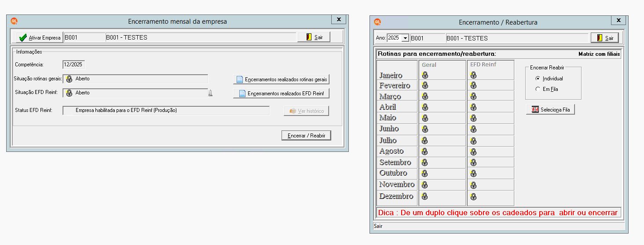Toggle Novembro padlock in Geral column
The width and height of the screenshot is (644, 245).
click(x=425, y=185)
